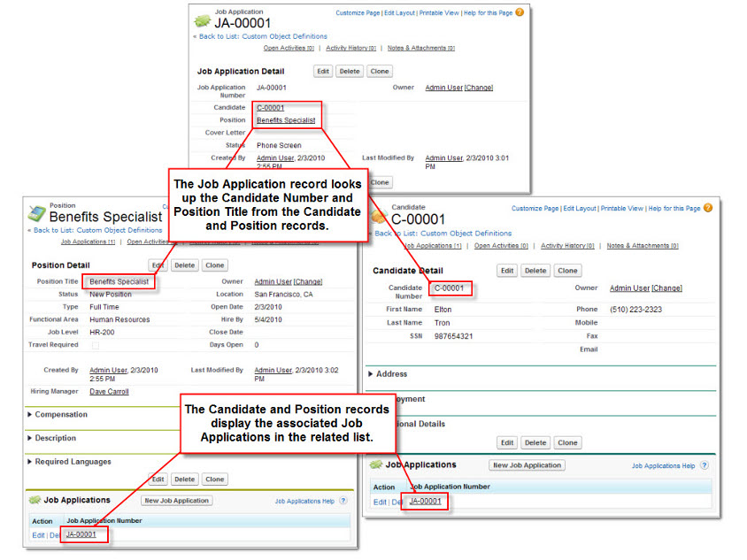The width and height of the screenshot is (747, 560).
Task: Click bottom Delete button in Position window
Action: (x=184, y=479)
